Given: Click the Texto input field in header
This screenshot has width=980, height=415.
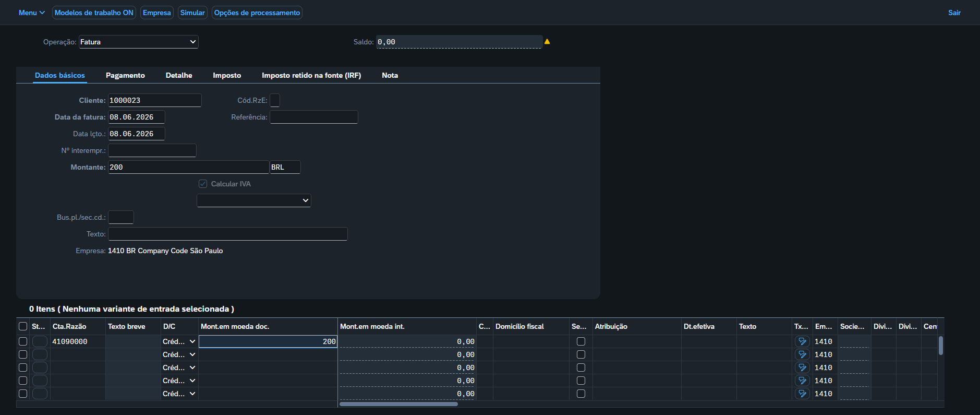Looking at the screenshot, I should point(228,234).
